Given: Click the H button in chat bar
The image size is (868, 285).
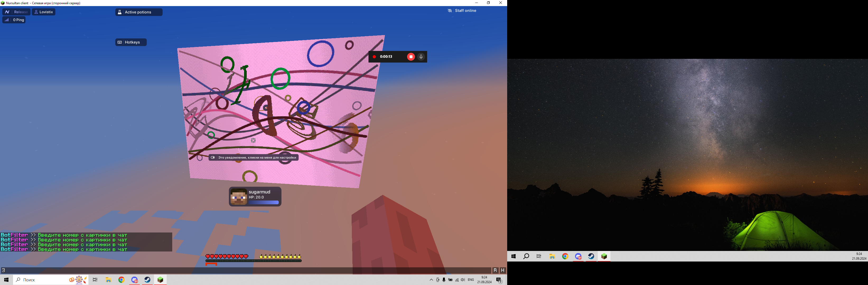Looking at the screenshot, I should tap(502, 270).
